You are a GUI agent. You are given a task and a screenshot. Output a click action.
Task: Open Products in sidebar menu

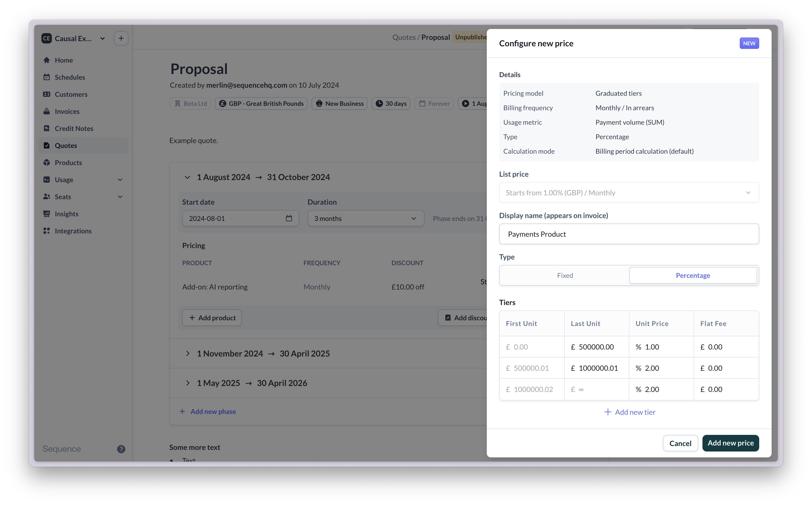point(68,163)
